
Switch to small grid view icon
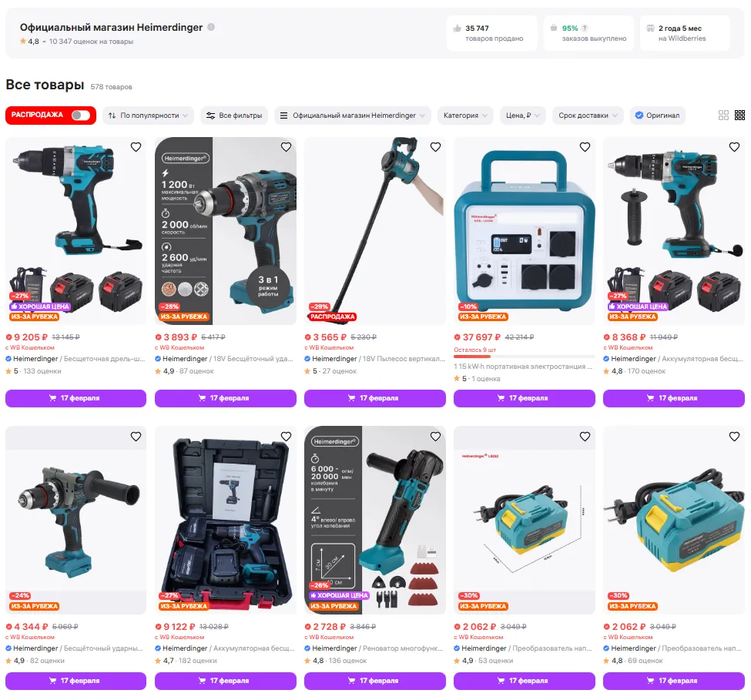pyautogui.click(x=740, y=116)
